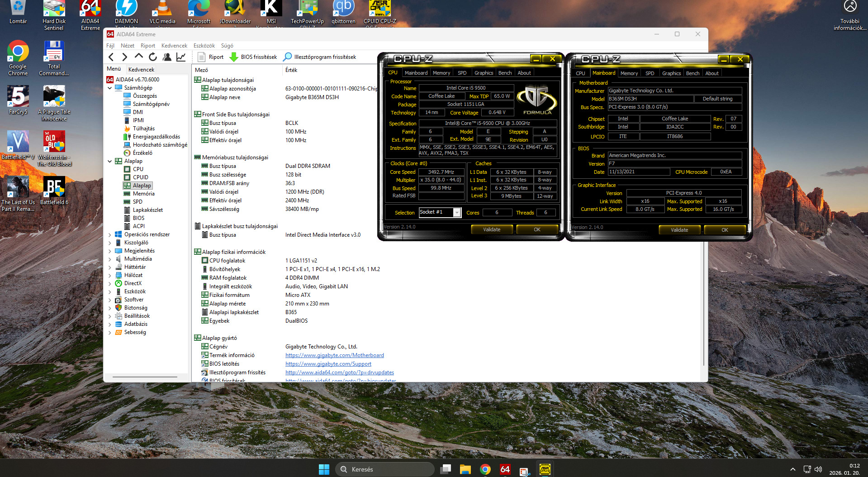Viewport: 868px width, 477px height.
Task: Open the volume tray icon
Action: (818, 469)
